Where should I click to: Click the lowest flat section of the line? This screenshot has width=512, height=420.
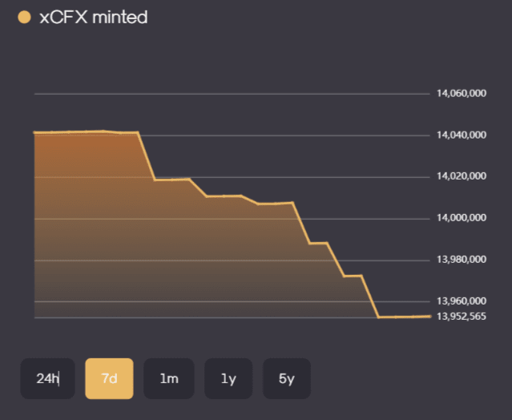[403, 317]
